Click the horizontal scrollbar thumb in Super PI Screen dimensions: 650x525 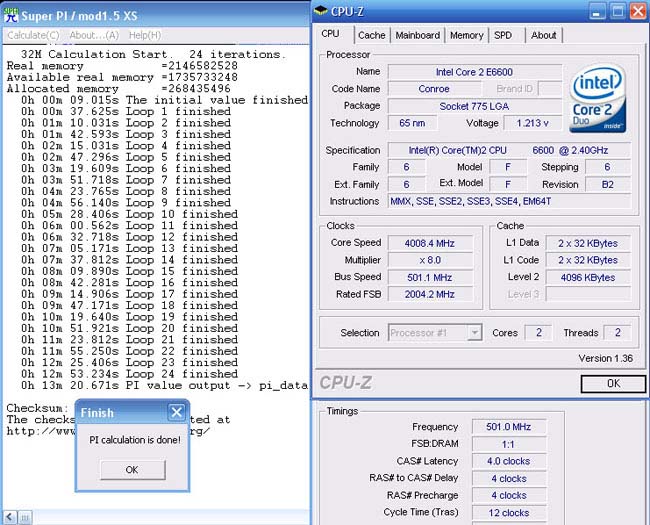coord(24,517)
